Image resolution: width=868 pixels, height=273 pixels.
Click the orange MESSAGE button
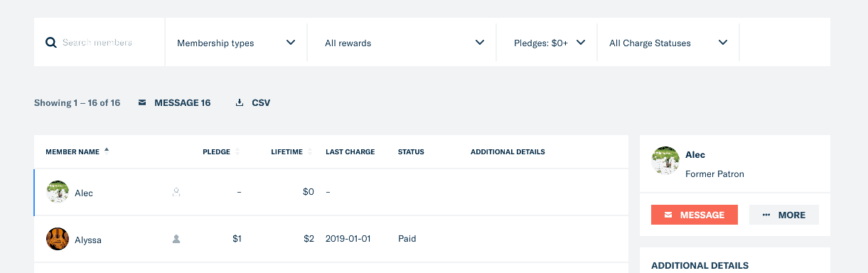pyautogui.click(x=695, y=215)
